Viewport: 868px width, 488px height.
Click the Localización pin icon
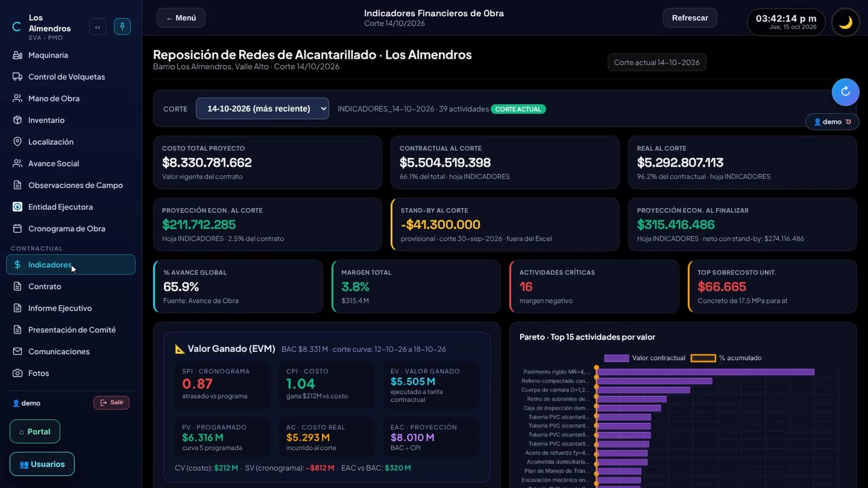click(x=17, y=142)
